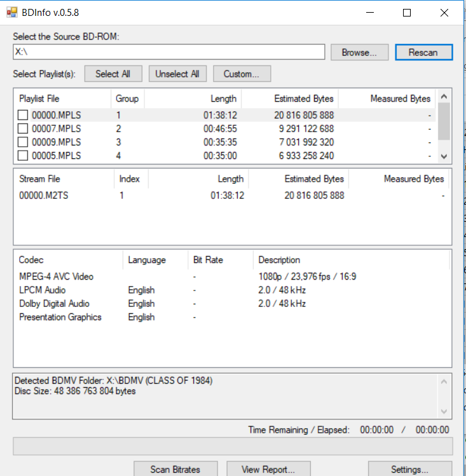Click the BDInfo app icon in title bar
The height and width of the screenshot is (476, 466).
coord(12,13)
